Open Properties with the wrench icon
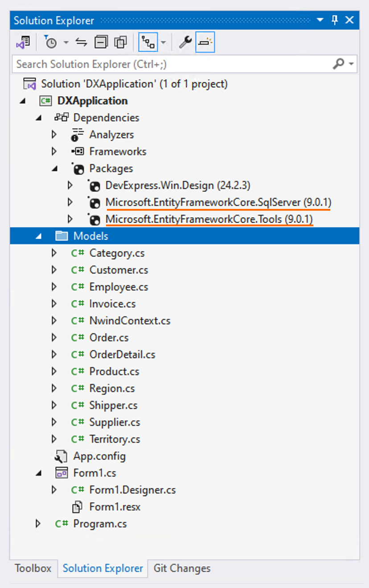Image resolution: width=369 pixels, height=588 pixels. pos(185,43)
